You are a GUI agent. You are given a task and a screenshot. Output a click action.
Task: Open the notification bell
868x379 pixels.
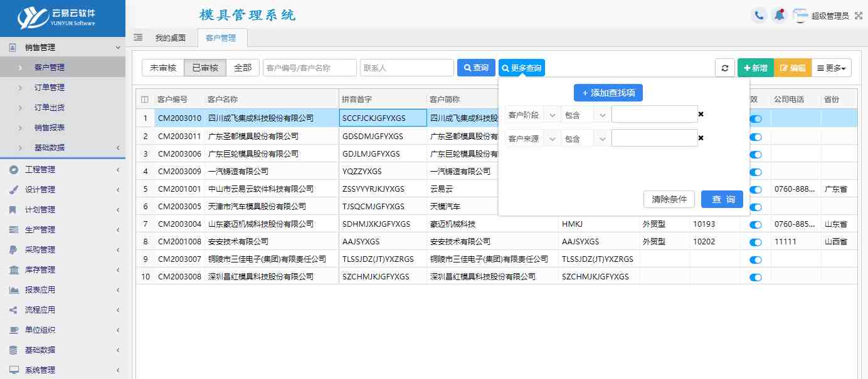tap(779, 16)
